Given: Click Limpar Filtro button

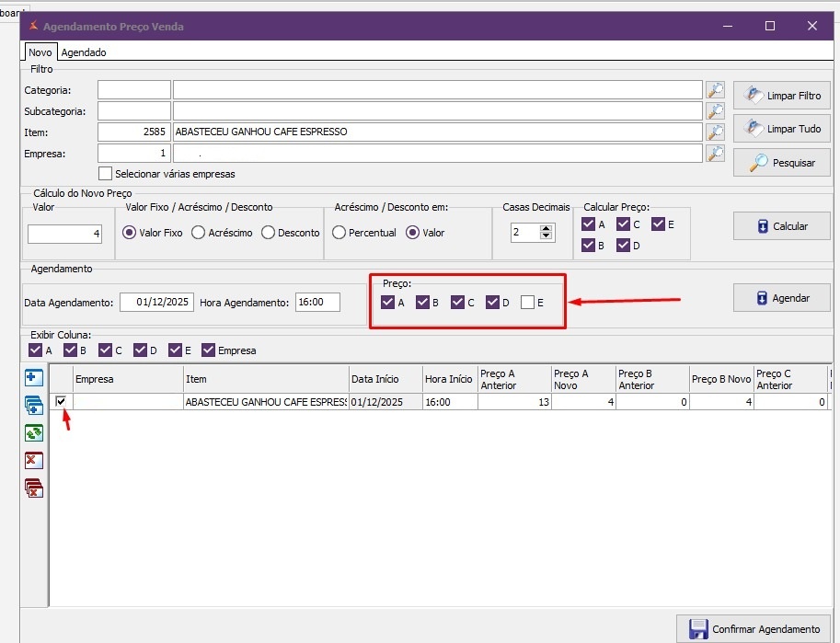Looking at the screenshot, I should point(782,96).
